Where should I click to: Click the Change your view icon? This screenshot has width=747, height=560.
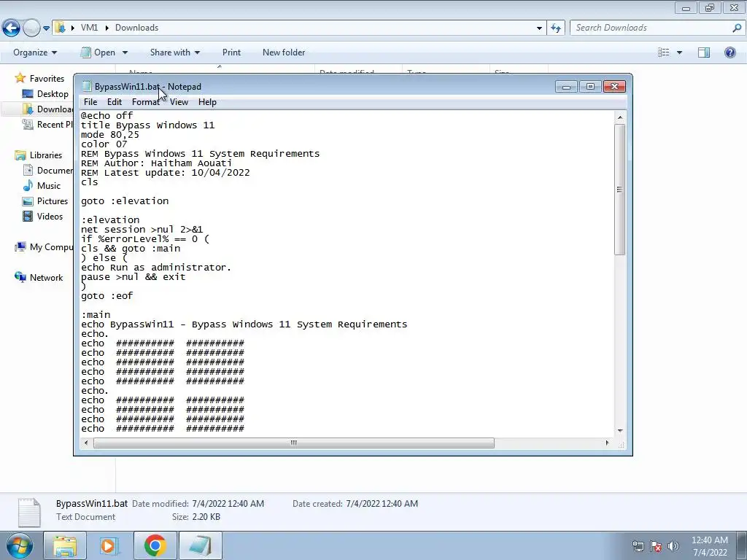(663, 52)
